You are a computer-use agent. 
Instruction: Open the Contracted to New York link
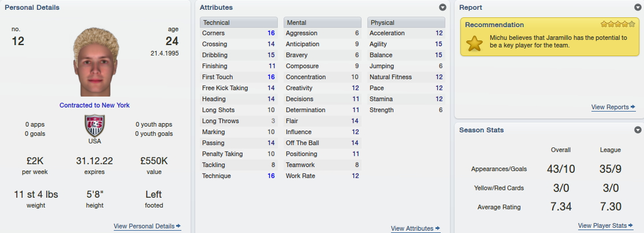coord(95,105)
